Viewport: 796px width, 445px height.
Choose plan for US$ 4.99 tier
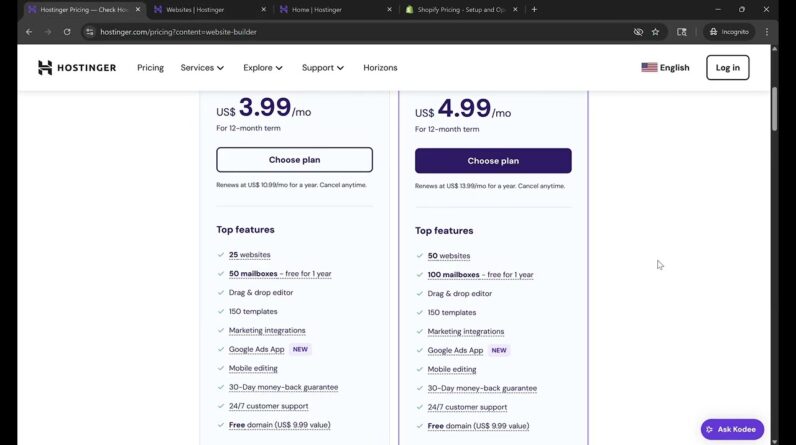[x=493, y=161]
